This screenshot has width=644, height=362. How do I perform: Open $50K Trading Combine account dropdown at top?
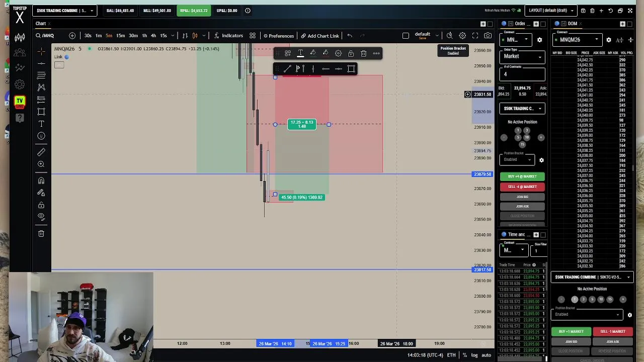[64, 11]
